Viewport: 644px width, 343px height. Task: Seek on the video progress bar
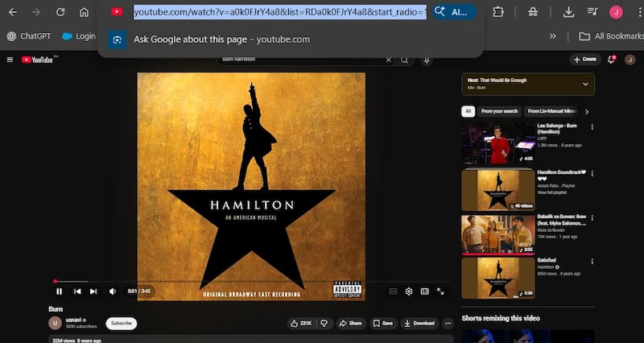[x=251, y=281]
